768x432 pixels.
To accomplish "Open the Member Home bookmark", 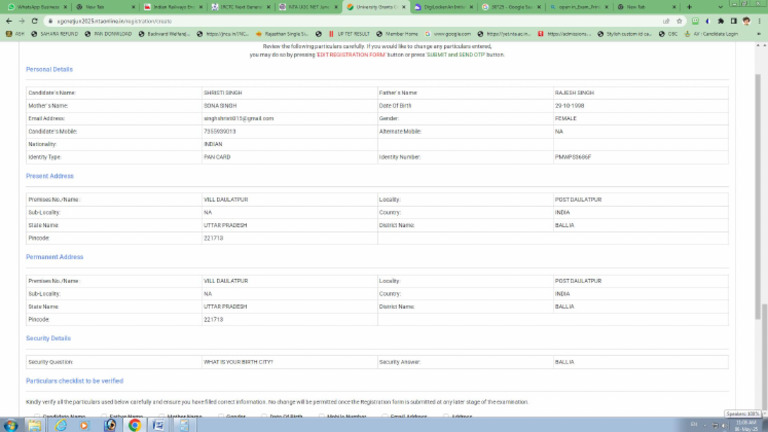I will [397, 34].
